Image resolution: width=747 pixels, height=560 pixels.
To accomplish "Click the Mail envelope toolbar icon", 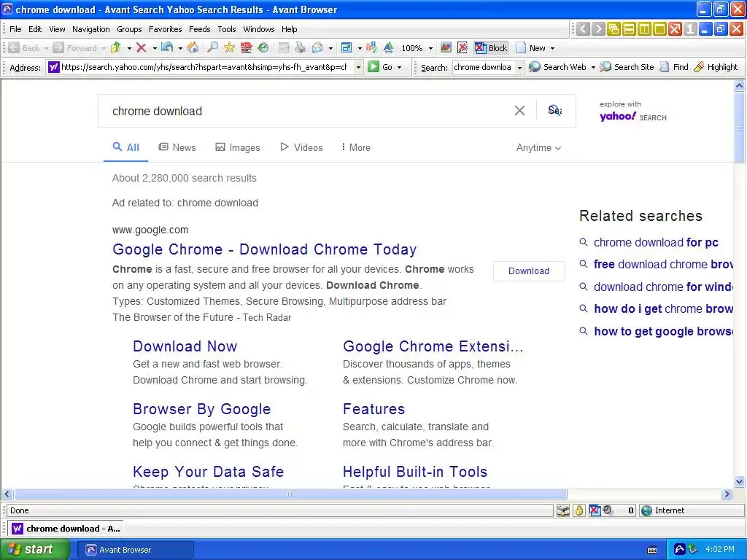I will pos(317,47).
